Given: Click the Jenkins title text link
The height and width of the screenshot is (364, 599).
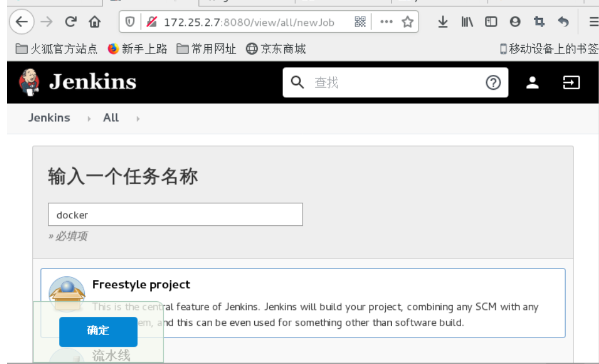Looking at the screenshot, I should point(93,82).
